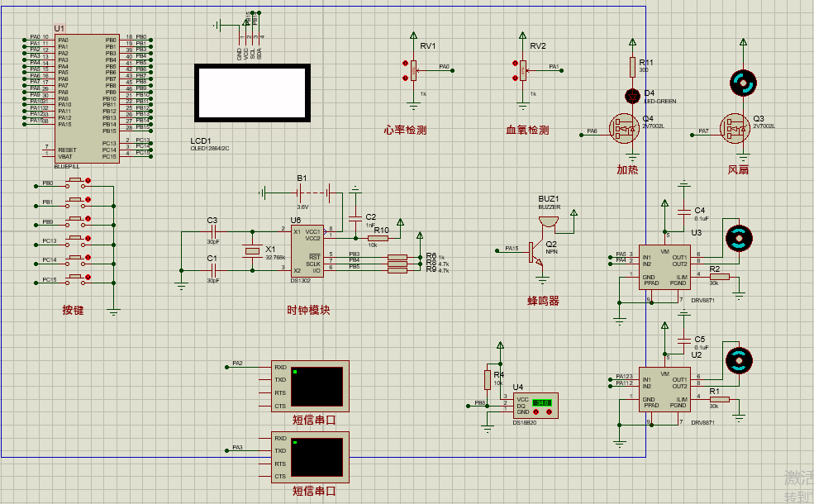Toggle the latch dot on the PB0 key
Viewport: 814px width, 504px height.
click(88, 181)
